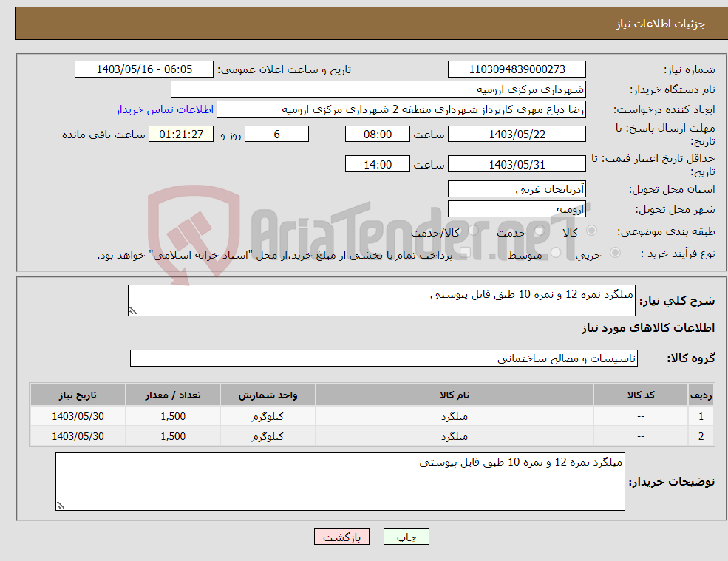The height and width of the screenshot is (561, 728).
Task: Click the شرح کلی نیاز description textarea
Action: point(381,301)
